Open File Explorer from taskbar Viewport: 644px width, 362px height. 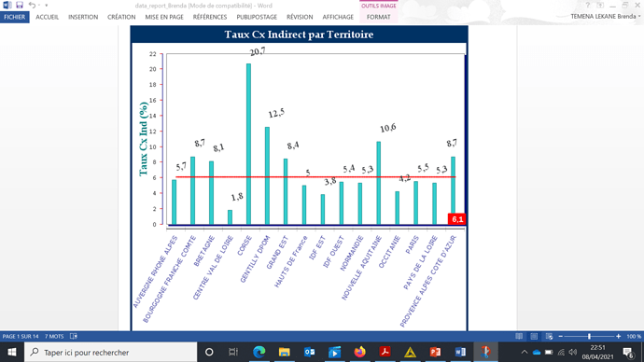tap(285, 352)
